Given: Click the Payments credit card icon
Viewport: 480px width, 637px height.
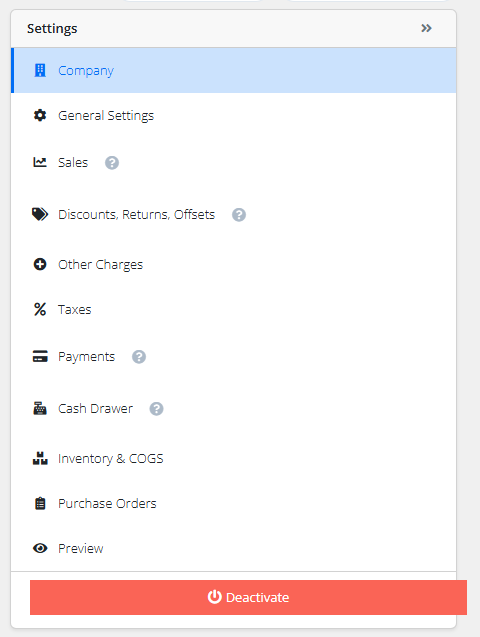Looking at the screenshot, I should coord(40,356).
